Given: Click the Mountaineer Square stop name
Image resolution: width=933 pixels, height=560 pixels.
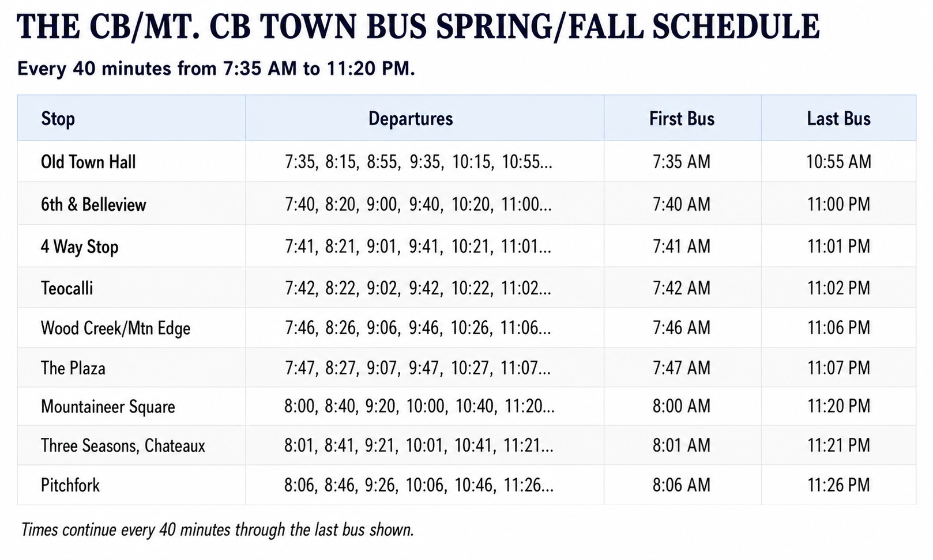Looking at the screenshot, I should click(108, 407).
